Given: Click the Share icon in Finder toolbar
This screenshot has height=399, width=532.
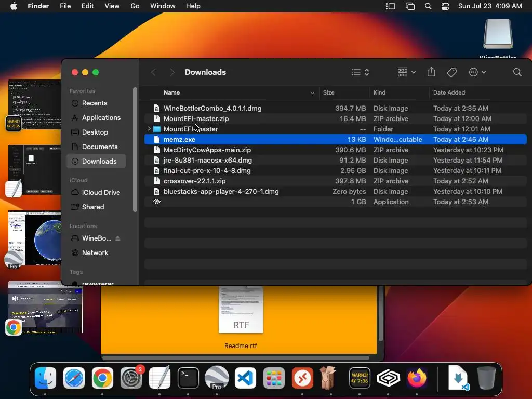Looking at the screenshot, I should tap(431, 72).
